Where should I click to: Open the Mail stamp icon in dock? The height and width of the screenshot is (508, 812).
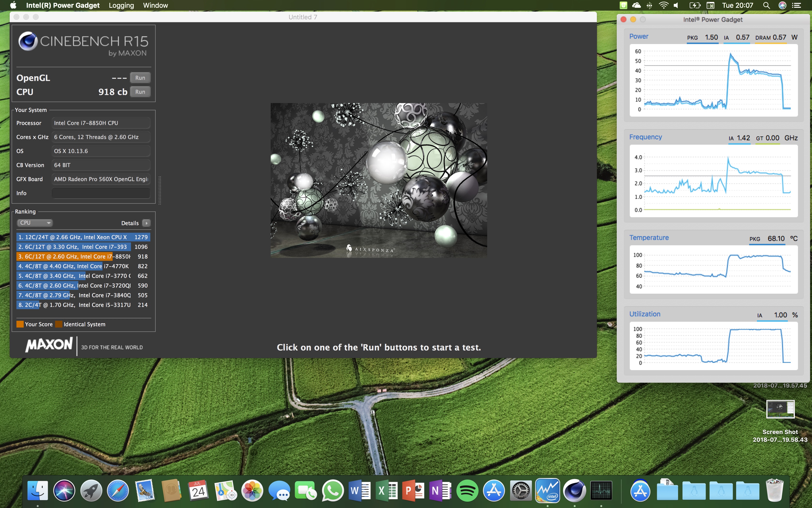click(x=145, y=491)
